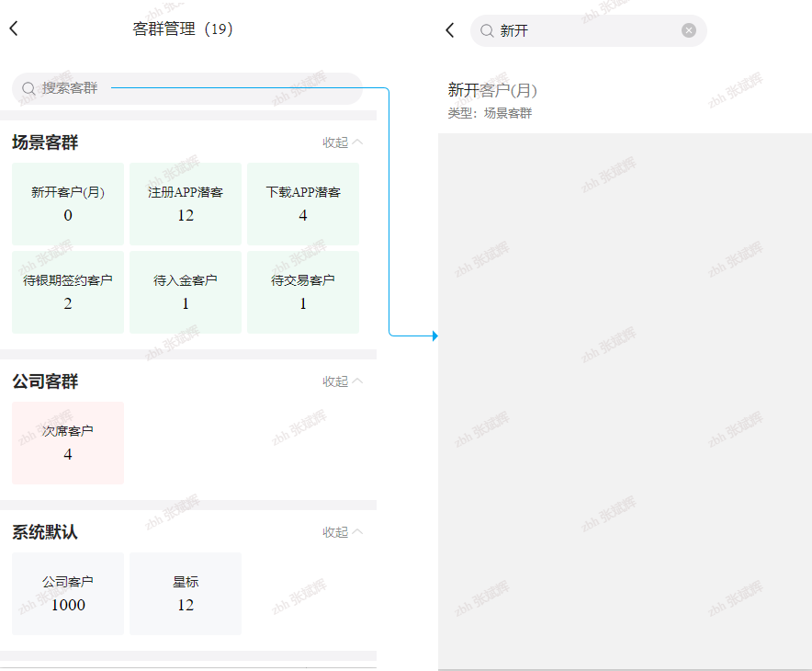The height and width of the screenshot is (671, 812).
Task: Click the magnifier icon beside 搜索客群
Action: 28,88
